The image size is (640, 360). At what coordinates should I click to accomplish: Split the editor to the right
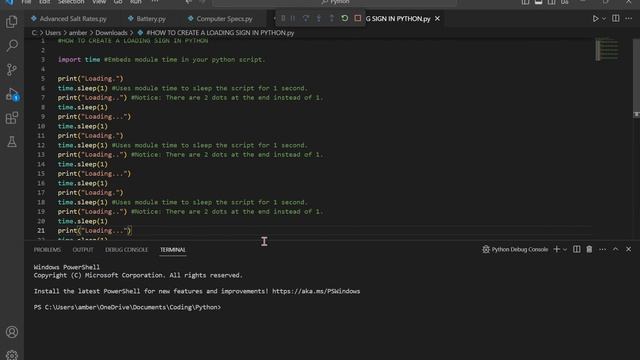point(616,18)
